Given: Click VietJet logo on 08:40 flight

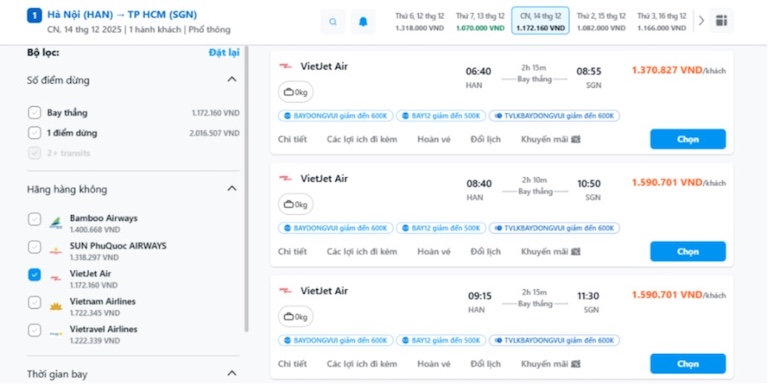Looking at the screenshot, I should point(286,178).
